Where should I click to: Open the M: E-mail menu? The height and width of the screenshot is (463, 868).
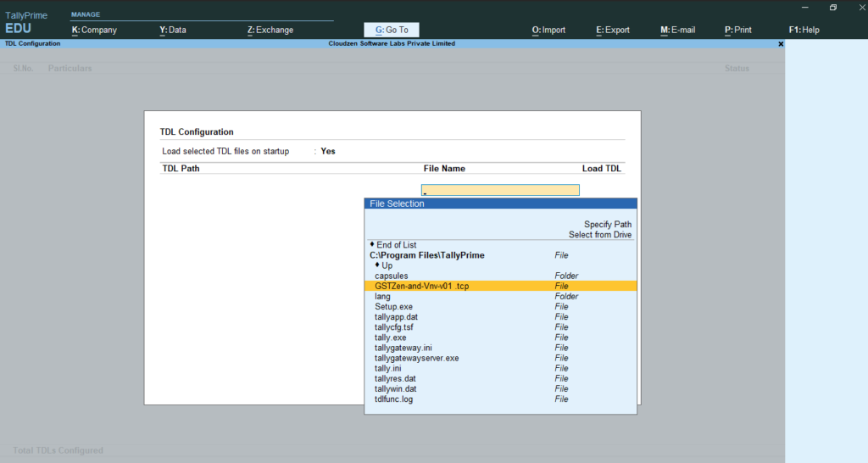(677, 30)
